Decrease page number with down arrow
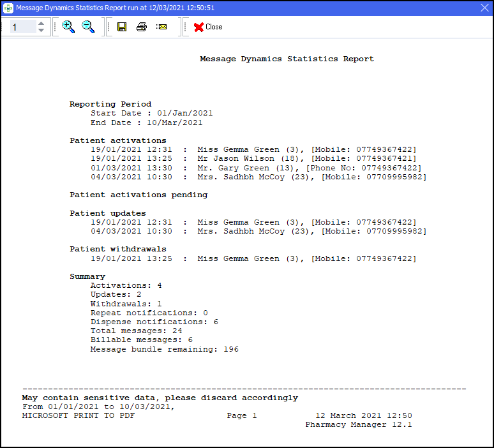The height and width of the screenshot is (448, 494). point(41,30)
